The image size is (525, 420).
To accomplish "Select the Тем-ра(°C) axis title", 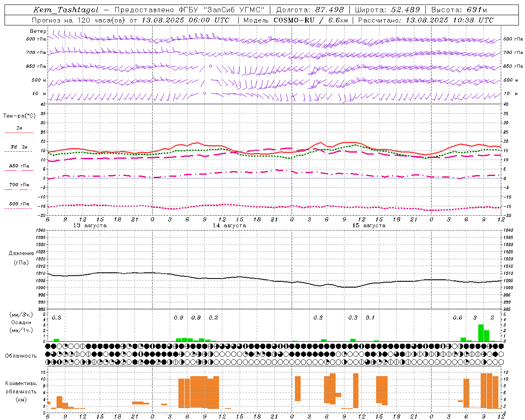I will (19, 116).
